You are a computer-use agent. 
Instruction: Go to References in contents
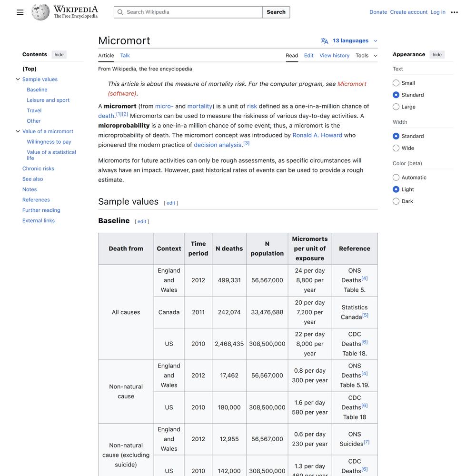click(x=36, y=200)
